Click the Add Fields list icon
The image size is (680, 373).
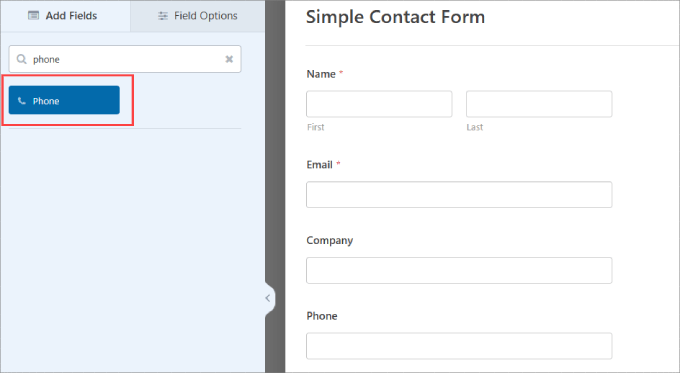point(33,16)
